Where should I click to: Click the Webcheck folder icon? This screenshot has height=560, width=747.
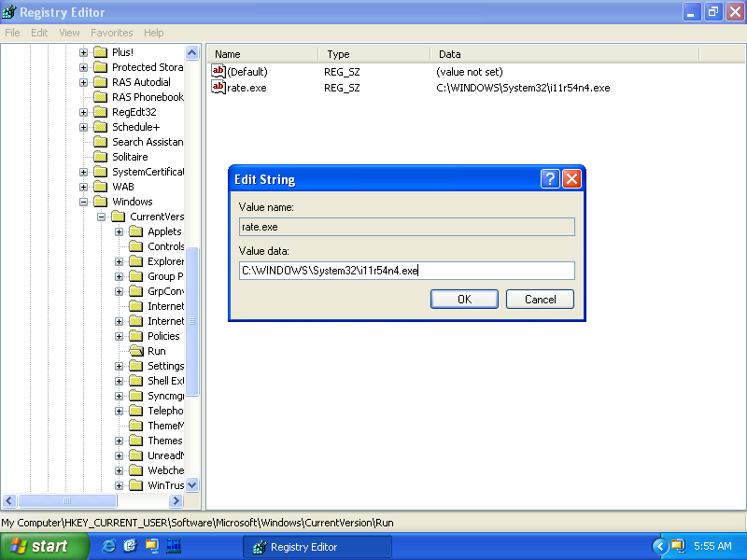coord(136,470)
